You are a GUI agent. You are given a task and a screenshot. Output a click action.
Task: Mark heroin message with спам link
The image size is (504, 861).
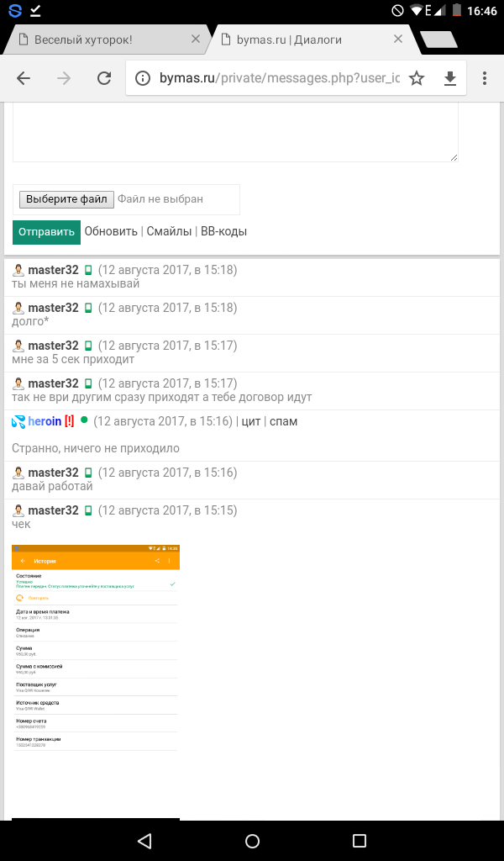[x=283, y=421]
